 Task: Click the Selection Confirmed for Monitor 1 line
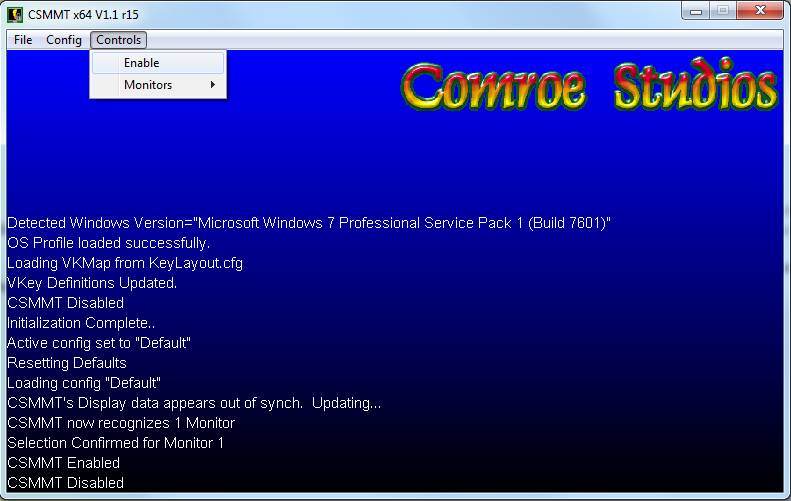coord(115,443)
